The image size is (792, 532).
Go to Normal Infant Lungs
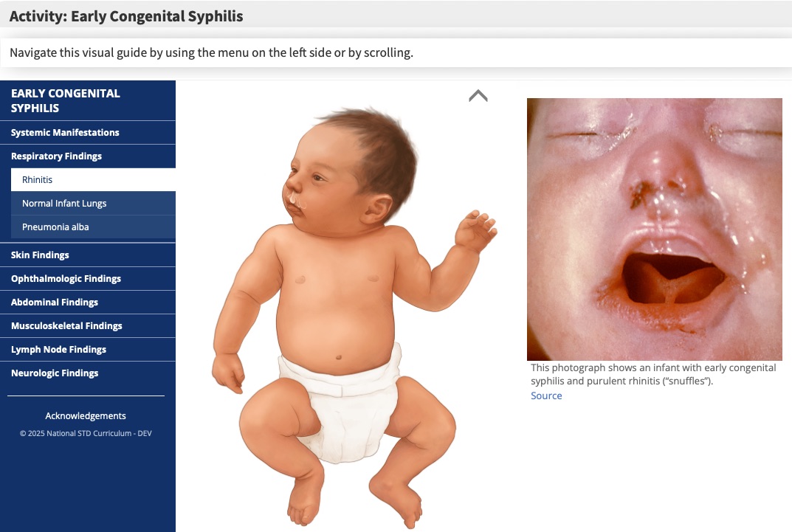coord(94,204)
